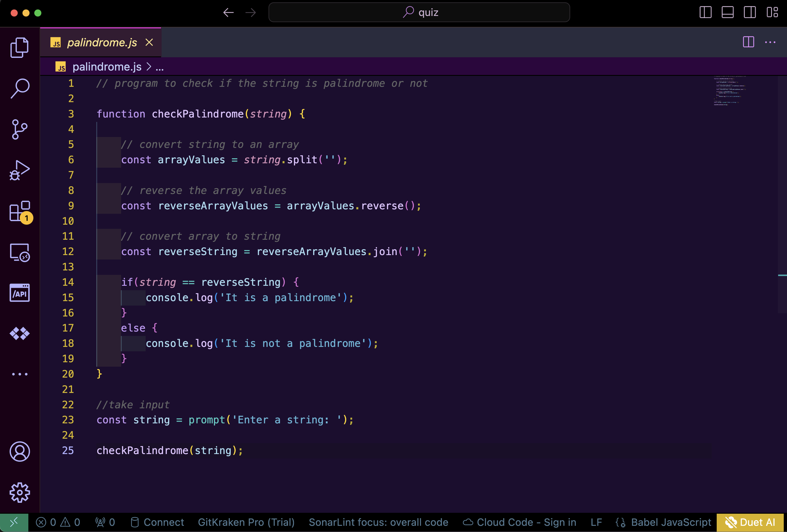The height and width of the screenshot is (532, 787).
Task: Click the Duet AI status button
Action: point(750,522)
